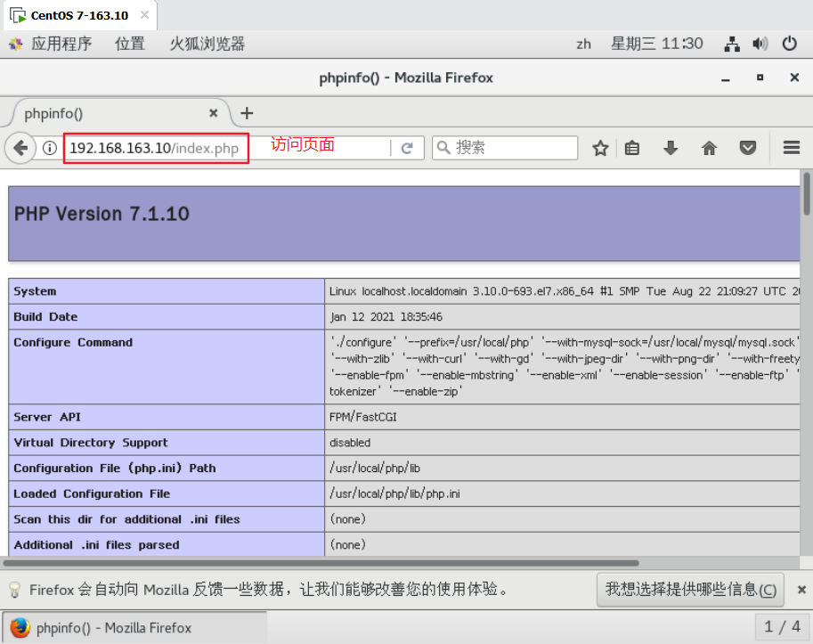
Task: Click Configure Command row label
Action: tap(73, 342)
